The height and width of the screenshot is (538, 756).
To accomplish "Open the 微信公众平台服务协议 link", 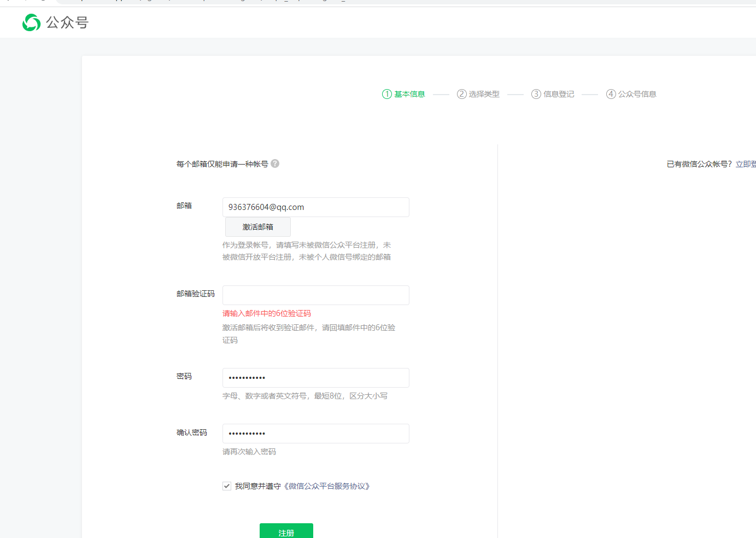I will [328, 486].
